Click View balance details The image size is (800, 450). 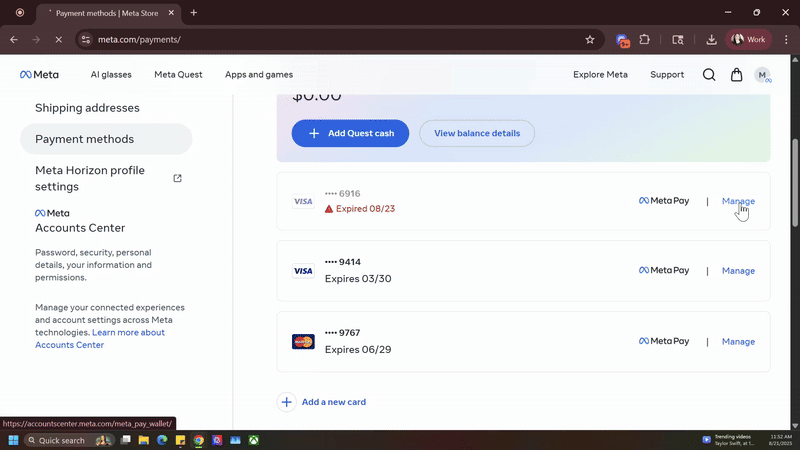[x=477, y=133]
